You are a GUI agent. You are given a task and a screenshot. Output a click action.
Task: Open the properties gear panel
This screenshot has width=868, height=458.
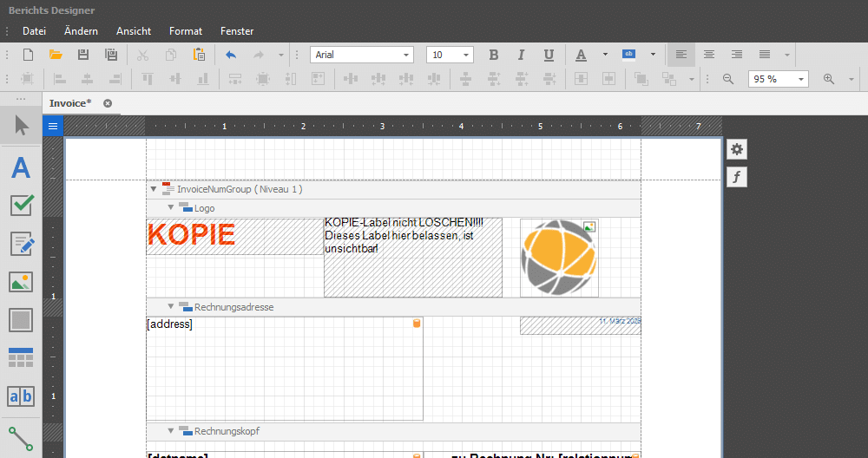point(737,149)
